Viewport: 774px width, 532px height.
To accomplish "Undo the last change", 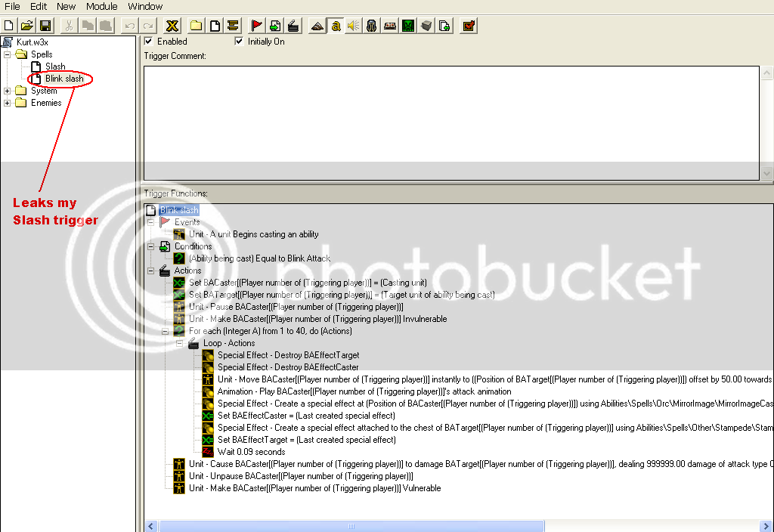I will [x=129, y=26].
